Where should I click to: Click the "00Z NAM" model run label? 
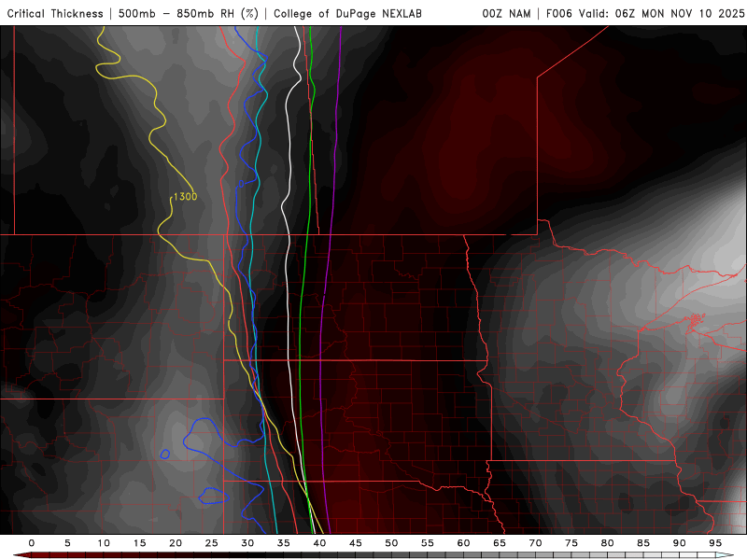pos(506,14)
